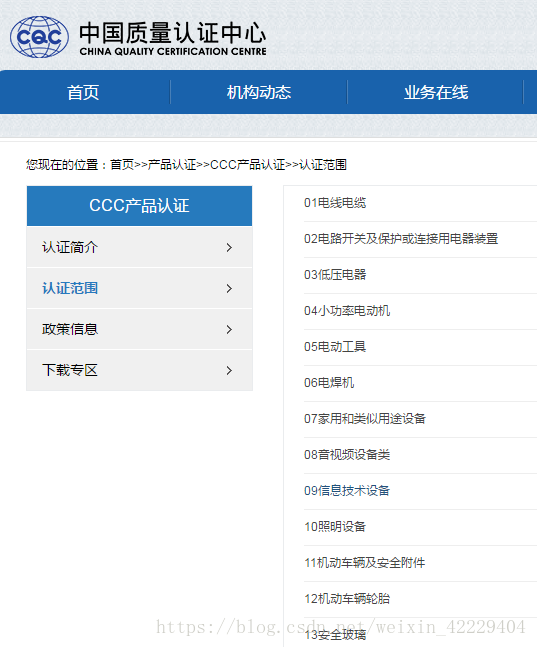Click the CQC globe logo
Image resolution: width=537 pixels, height=647 pixels.
[39, 37]
